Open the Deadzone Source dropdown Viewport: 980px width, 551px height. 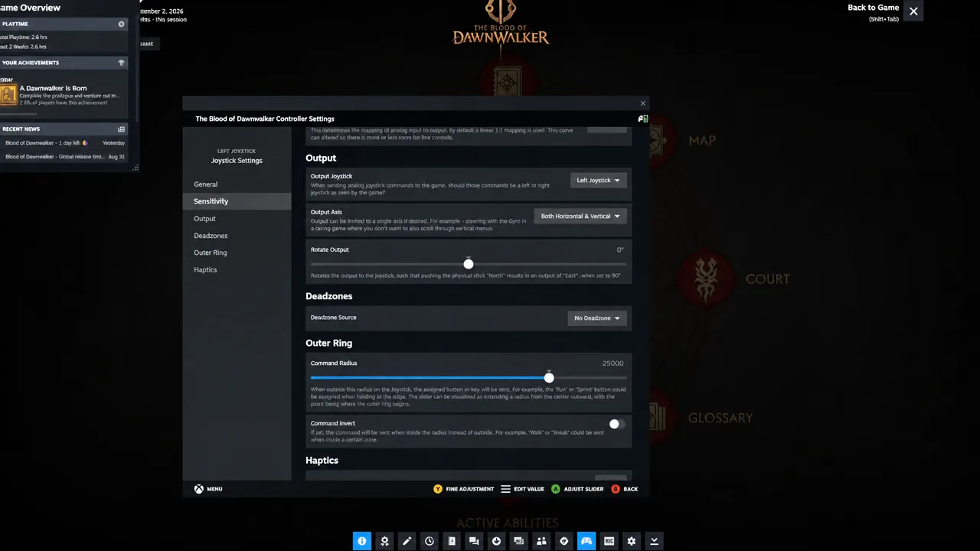tap(597, 318)
